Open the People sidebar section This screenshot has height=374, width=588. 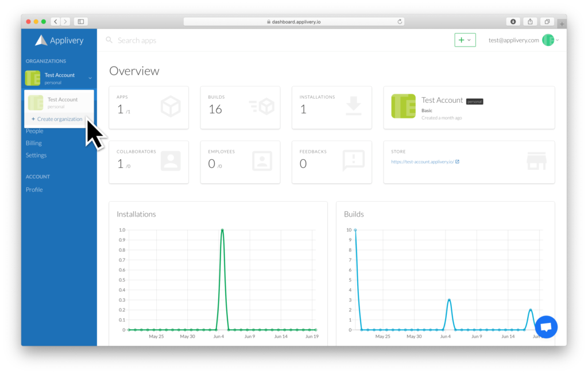[34, 131]
